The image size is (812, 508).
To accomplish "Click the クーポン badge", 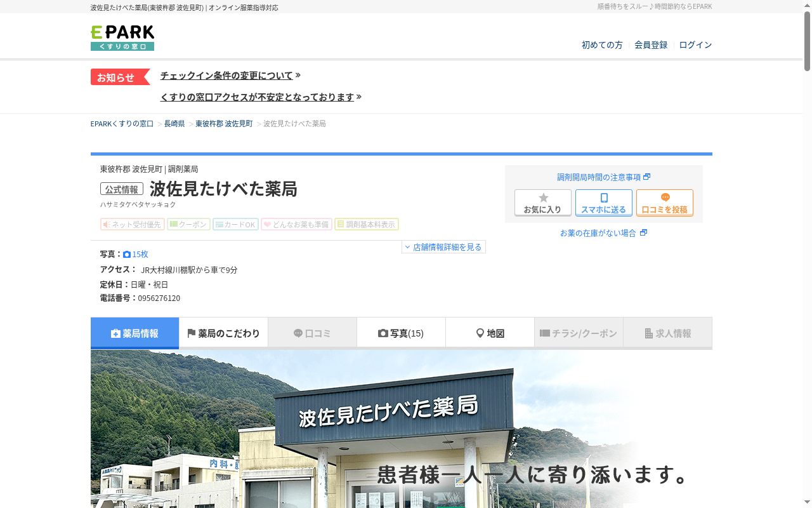I will [x=188, y=224].
